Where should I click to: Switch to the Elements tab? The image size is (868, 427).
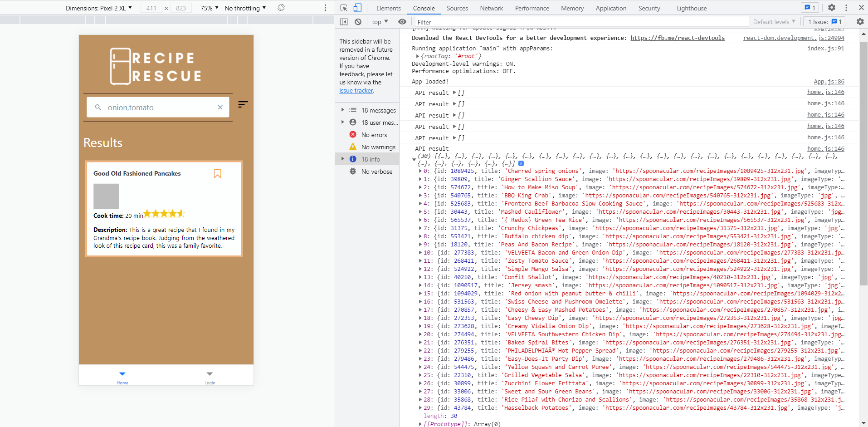pos(388,8)
